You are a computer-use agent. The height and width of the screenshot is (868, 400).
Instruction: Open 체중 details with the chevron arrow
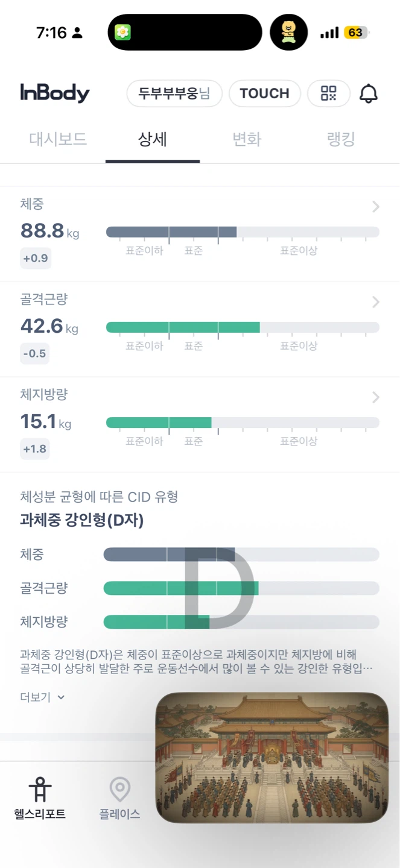376,207
